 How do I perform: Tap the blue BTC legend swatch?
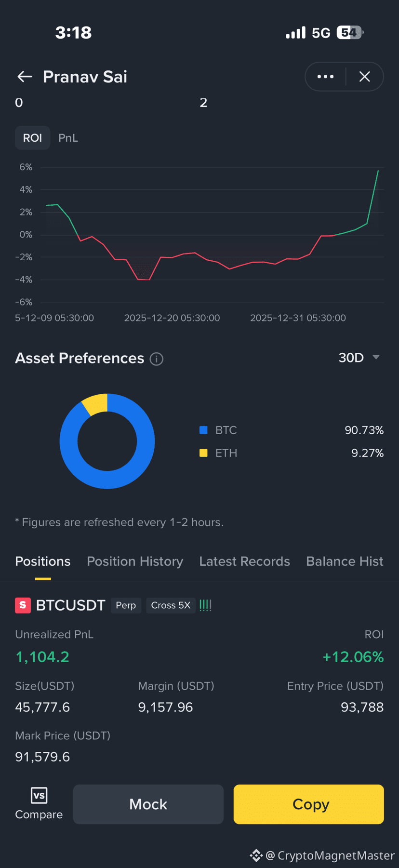(203, 430)
